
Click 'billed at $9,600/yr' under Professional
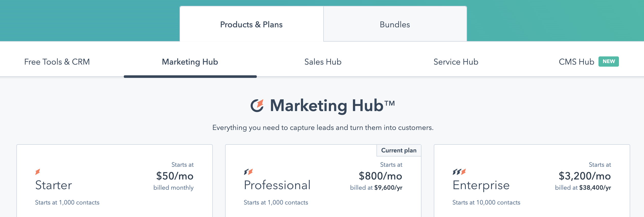(376, 188)
